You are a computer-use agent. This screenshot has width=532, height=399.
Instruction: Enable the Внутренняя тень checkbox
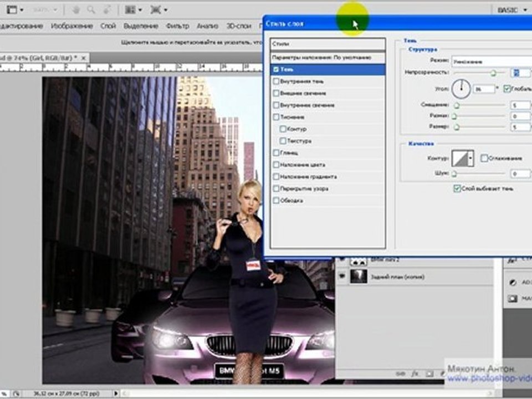click(x=276, y=81)
